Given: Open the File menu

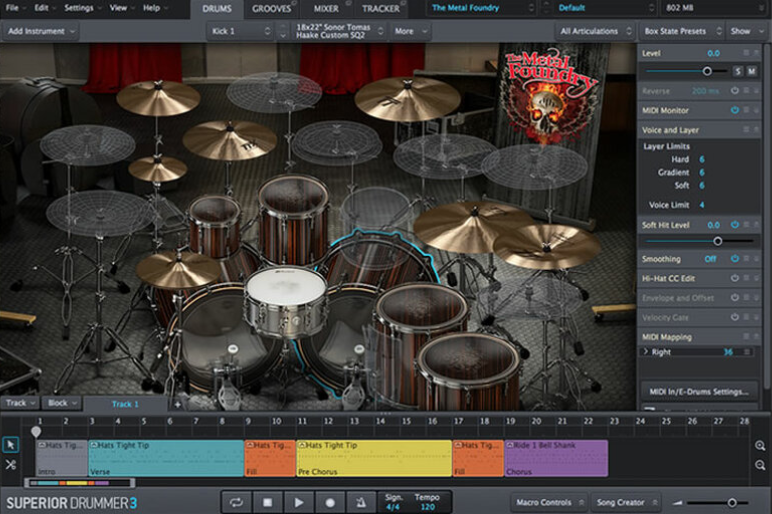Looking at the screenshot, I should (15, 8).
